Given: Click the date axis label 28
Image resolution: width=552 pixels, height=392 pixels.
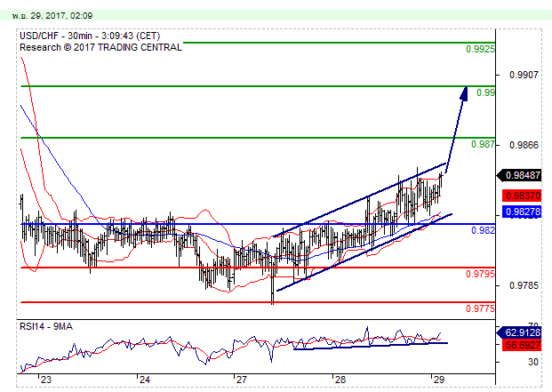Looking at the screenshot, I should tap(340, 380).
